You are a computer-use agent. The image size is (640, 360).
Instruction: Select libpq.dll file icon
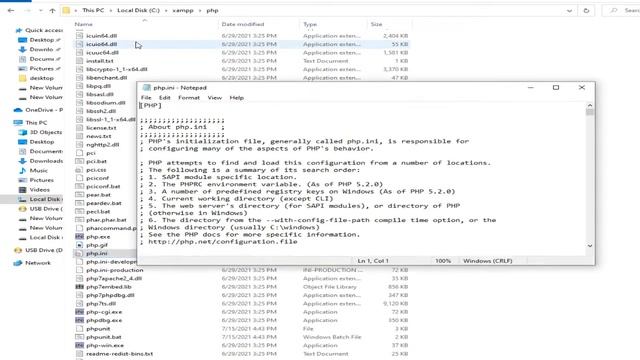79,86
